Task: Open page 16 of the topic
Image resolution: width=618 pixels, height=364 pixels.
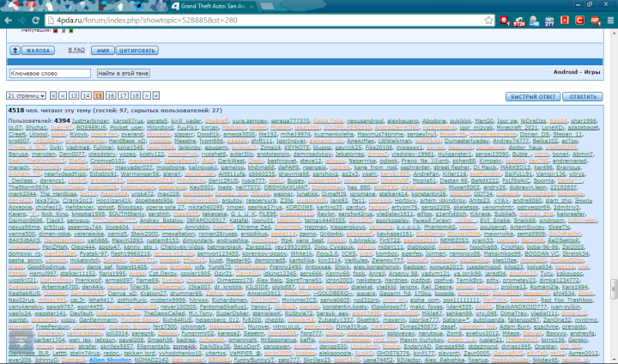Action: tap(111, 96)
